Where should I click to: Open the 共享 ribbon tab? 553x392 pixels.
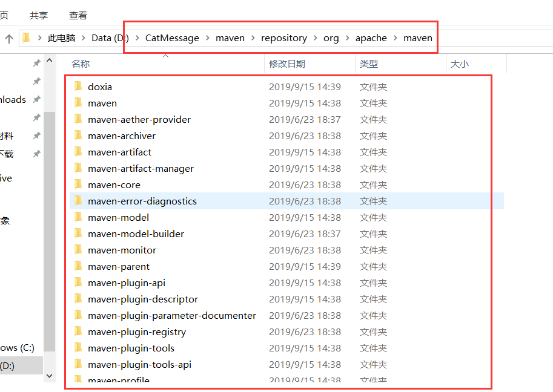[39, 16]
